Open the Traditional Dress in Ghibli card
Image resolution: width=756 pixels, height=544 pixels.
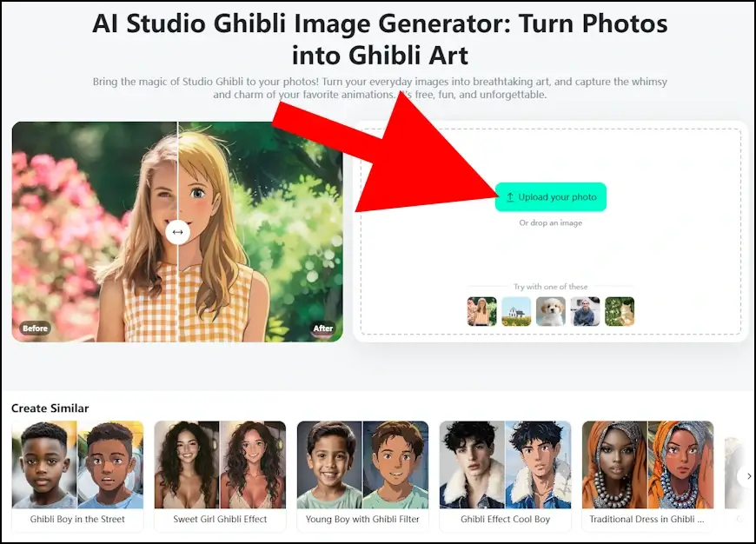coord(648,476)
